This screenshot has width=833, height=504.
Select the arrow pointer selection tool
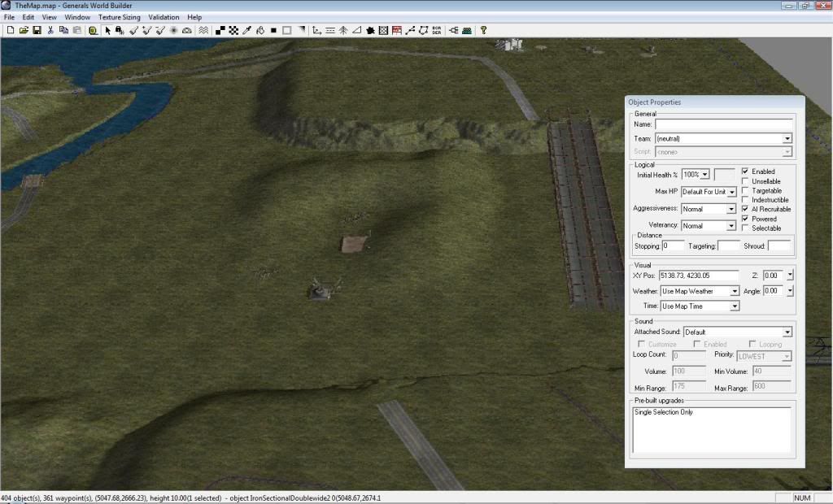(107, 30)
